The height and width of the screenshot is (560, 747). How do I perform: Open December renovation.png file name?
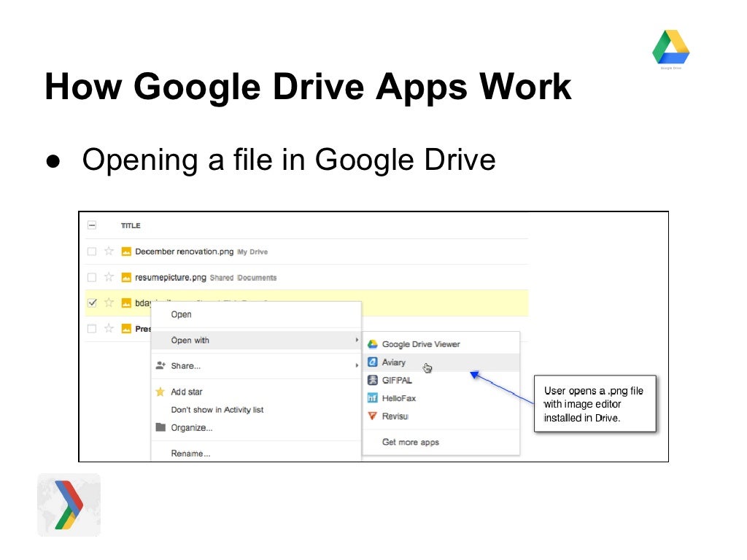[185, 252]
